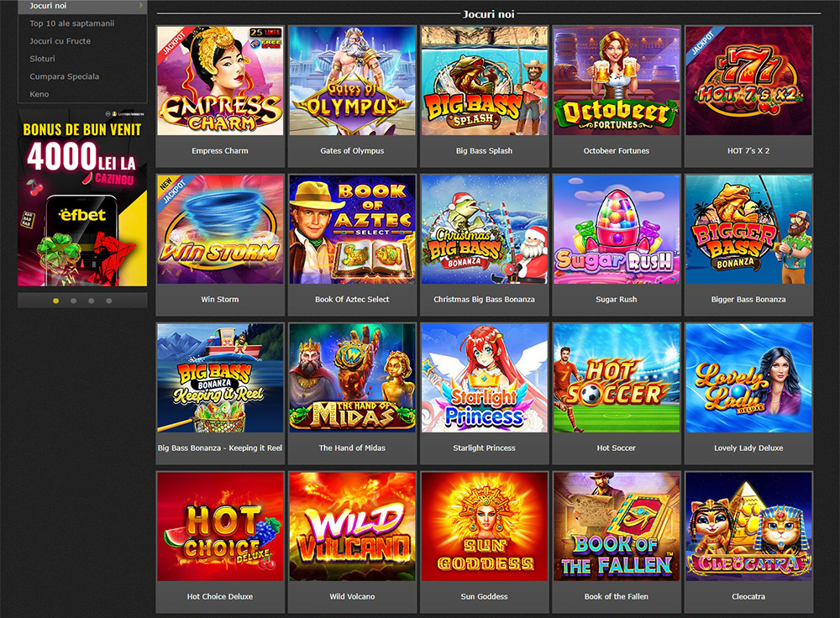Image resolution: width=840 pixels, height=618 pixels.
Task: Go to Cumpara Speciala category
Action: point(65,76)
